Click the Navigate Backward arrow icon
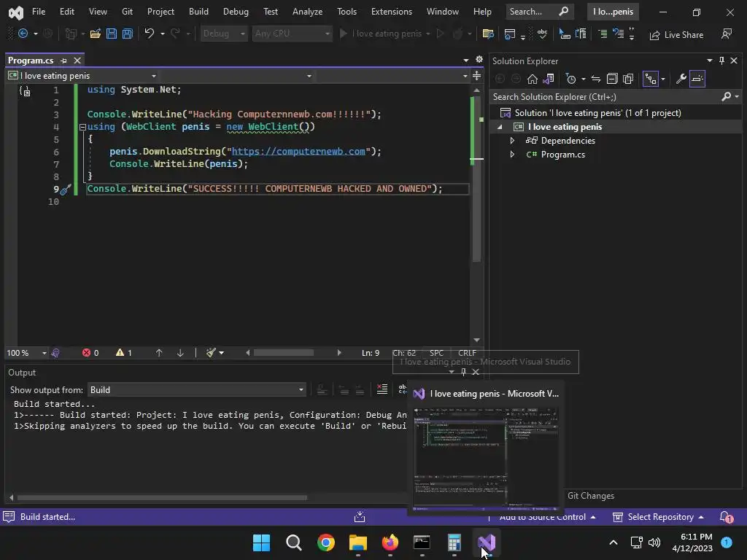The width and height of the screenshot is (747, 560). 23,34
